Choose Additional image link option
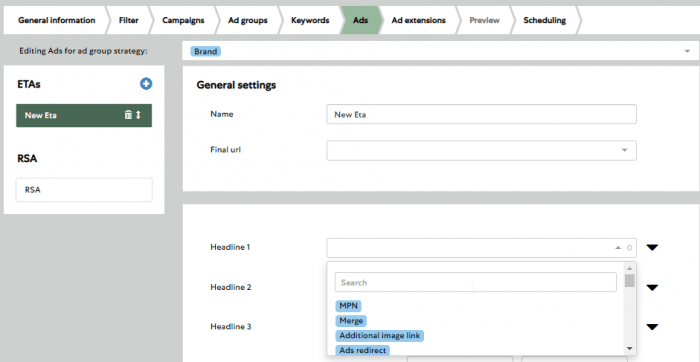This screenshot has width=700, height=362. (x=379, y=336)
